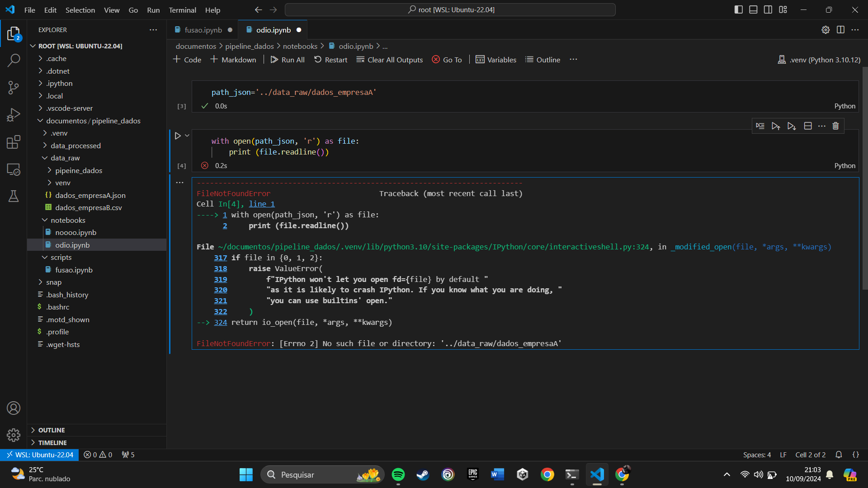
Task: Toggle the Secondary Side Bar layout
Action: [768, 10]
